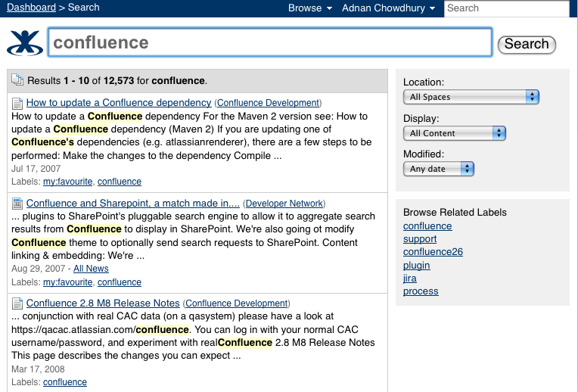This screenshot has height=392, width=578.
Task: Open the Location All Spaces dropdown
Action: click(471, 97)
